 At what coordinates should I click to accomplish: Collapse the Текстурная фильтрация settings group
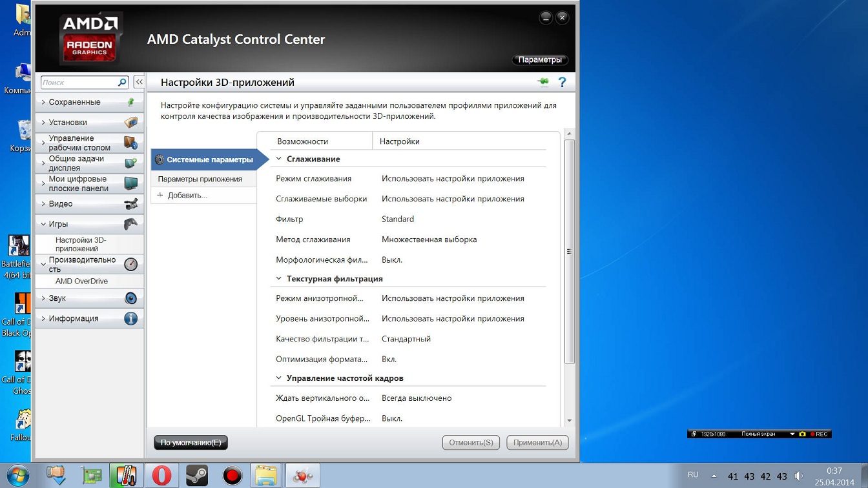click(279, 279)
